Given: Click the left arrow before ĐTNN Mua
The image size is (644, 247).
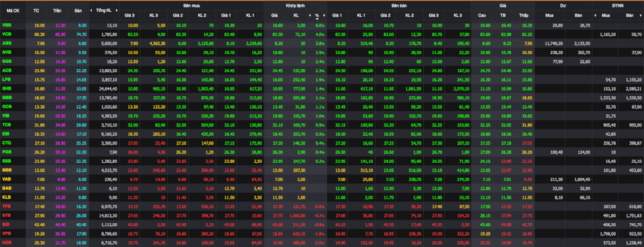Looking at the screenshot, I should [596, 15].
